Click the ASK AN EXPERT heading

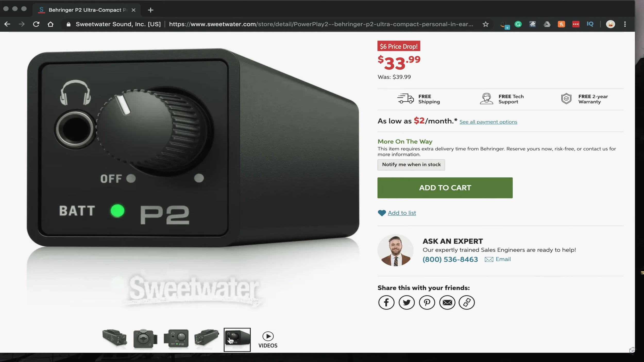(453, 241)
